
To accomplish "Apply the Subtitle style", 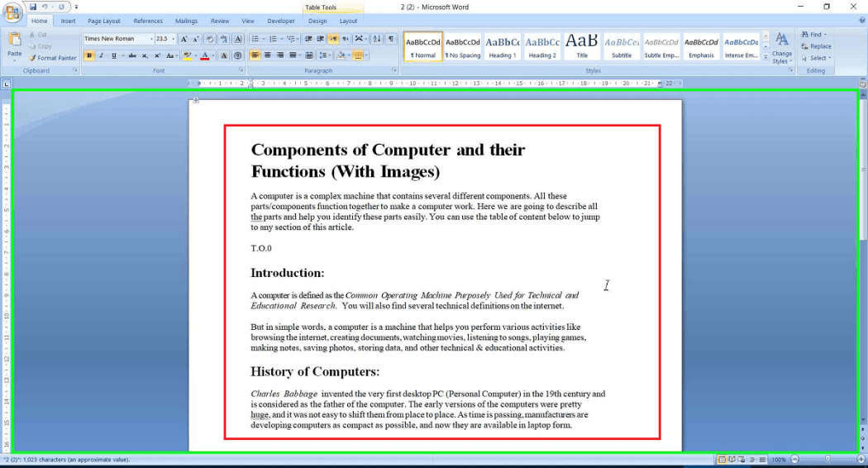I will 622,46.
